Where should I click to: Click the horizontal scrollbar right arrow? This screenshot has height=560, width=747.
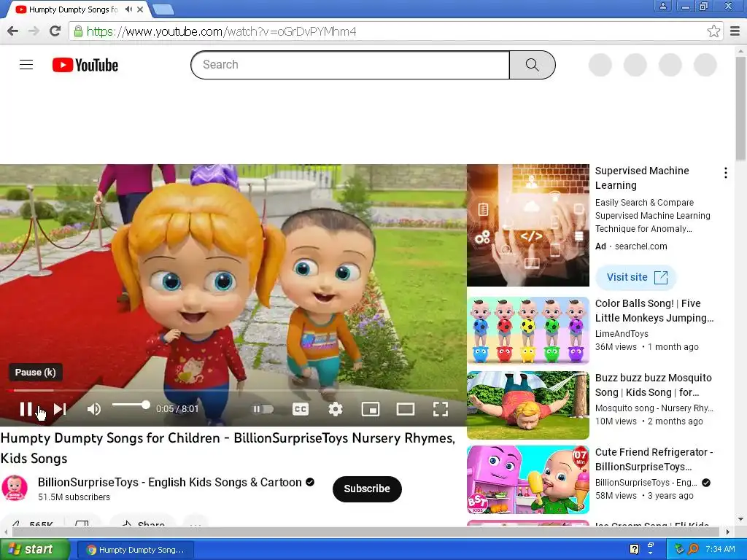[727, 532]
